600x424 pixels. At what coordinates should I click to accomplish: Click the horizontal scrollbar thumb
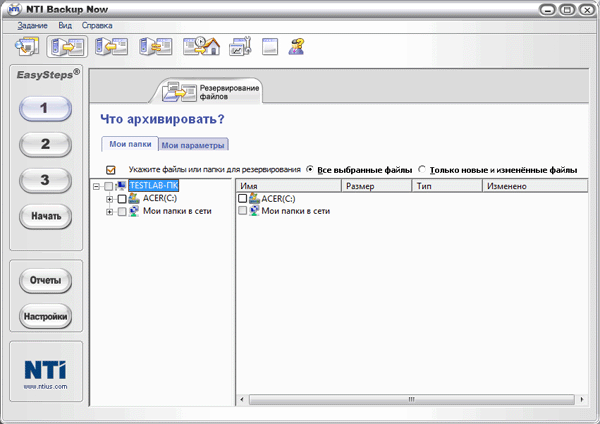[x=412, y=400]
